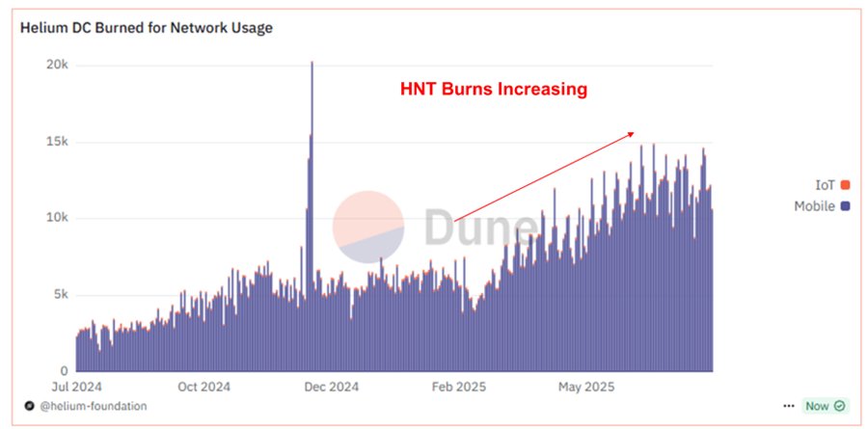Screen dimensions: 868x429
Task: Select the 0 y-axis label
Action: pyautogui.click(x=65, y=371)
